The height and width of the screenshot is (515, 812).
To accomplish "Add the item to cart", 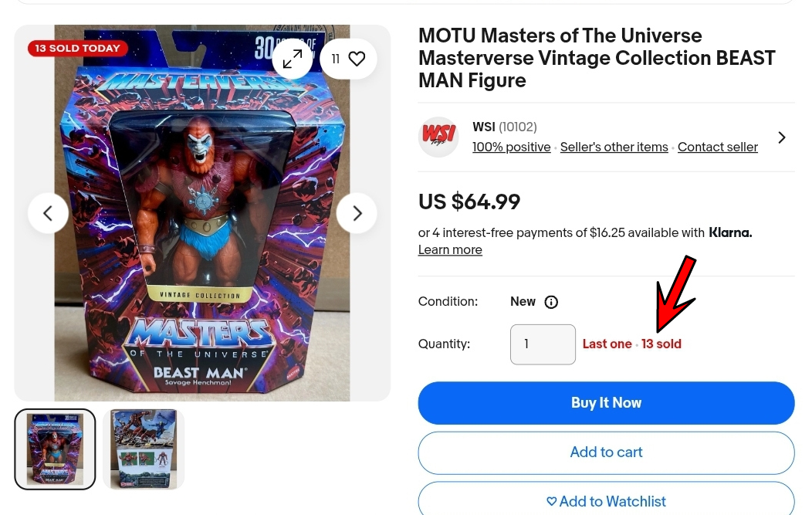I will point(607,452).
